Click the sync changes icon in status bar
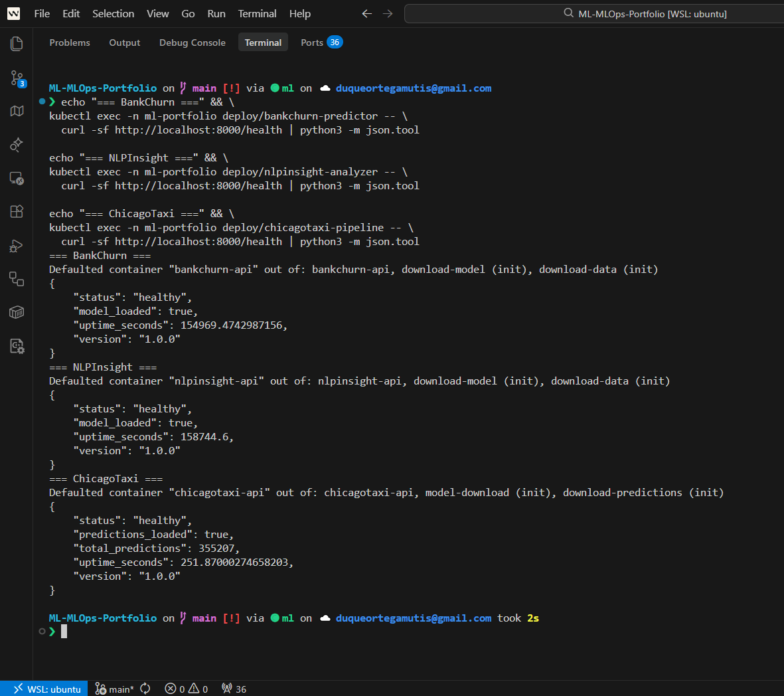The height and width of the screenshot is (696, 784). click(145, 689)
